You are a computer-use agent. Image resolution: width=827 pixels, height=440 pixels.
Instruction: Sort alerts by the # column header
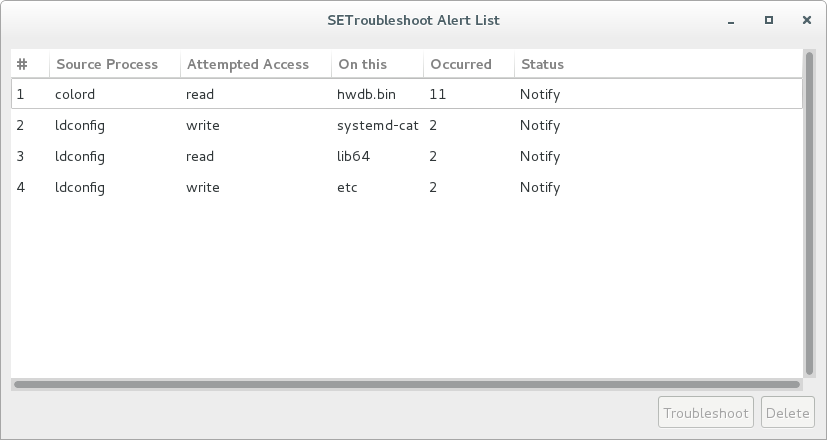coord(30,64)
